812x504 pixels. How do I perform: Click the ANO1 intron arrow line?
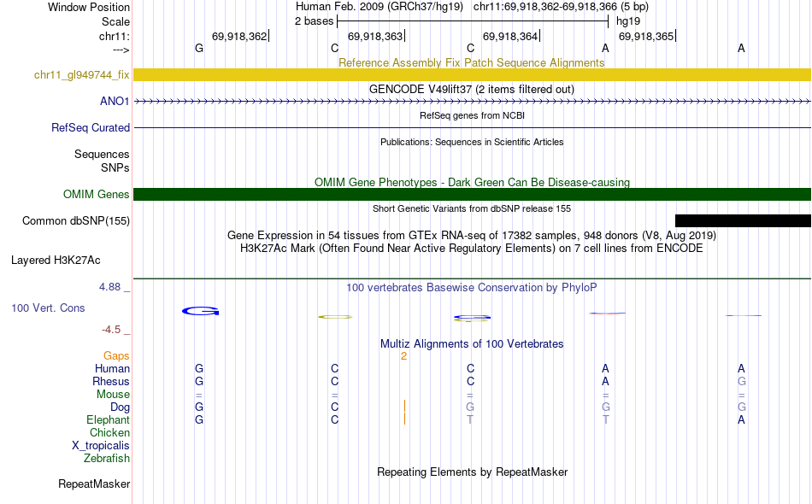(x=473, y=102)
